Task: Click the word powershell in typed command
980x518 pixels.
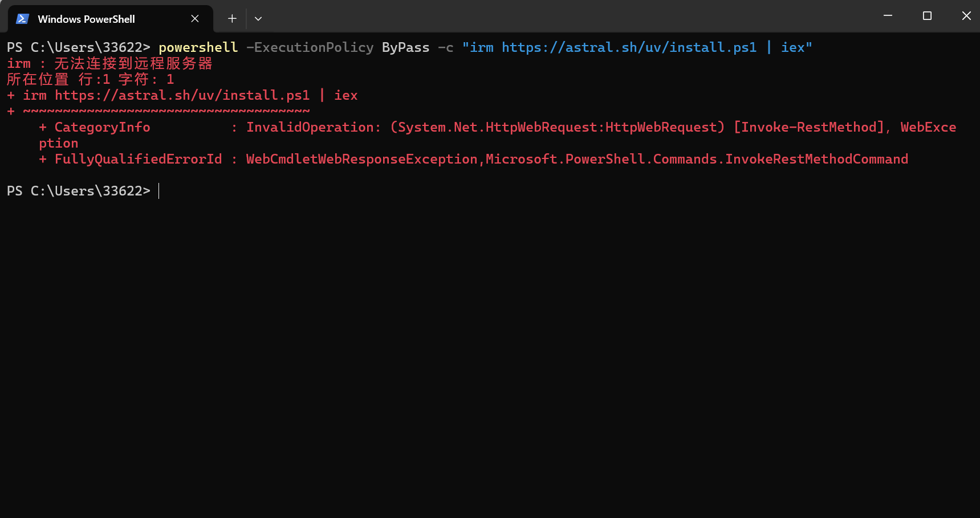Action: click(198, 47)
